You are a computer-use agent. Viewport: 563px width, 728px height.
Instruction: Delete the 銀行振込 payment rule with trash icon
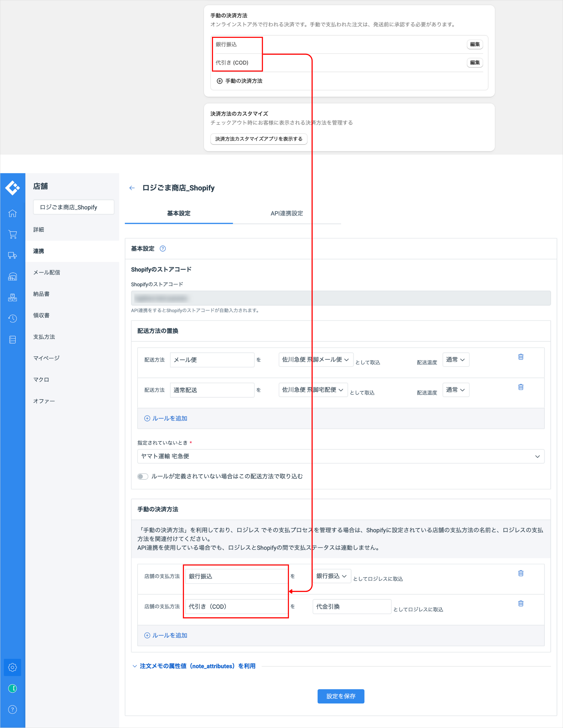click(521, 573)
